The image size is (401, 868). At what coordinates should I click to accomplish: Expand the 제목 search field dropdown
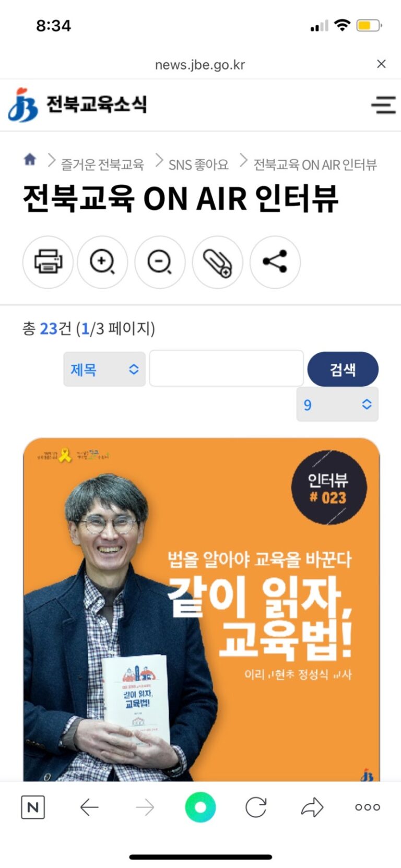click(104, 369)
